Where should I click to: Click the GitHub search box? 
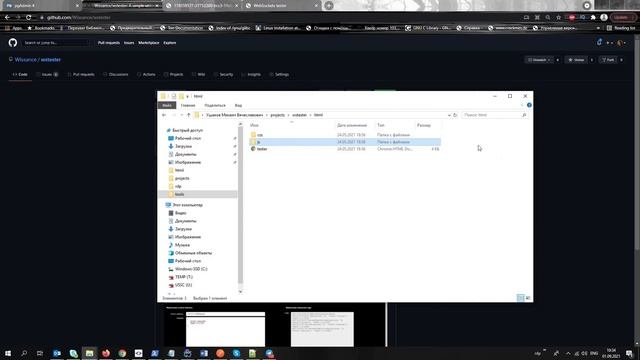pos(55,42)
